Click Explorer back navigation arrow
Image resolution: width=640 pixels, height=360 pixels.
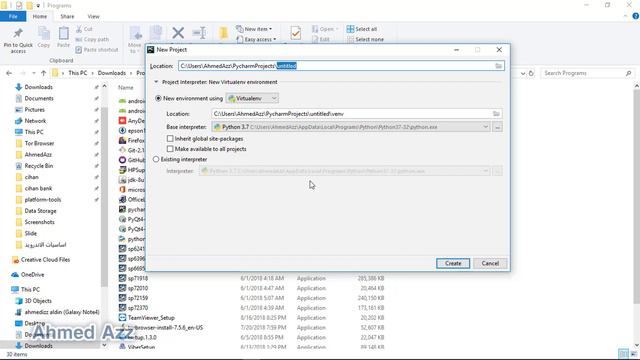9,73
